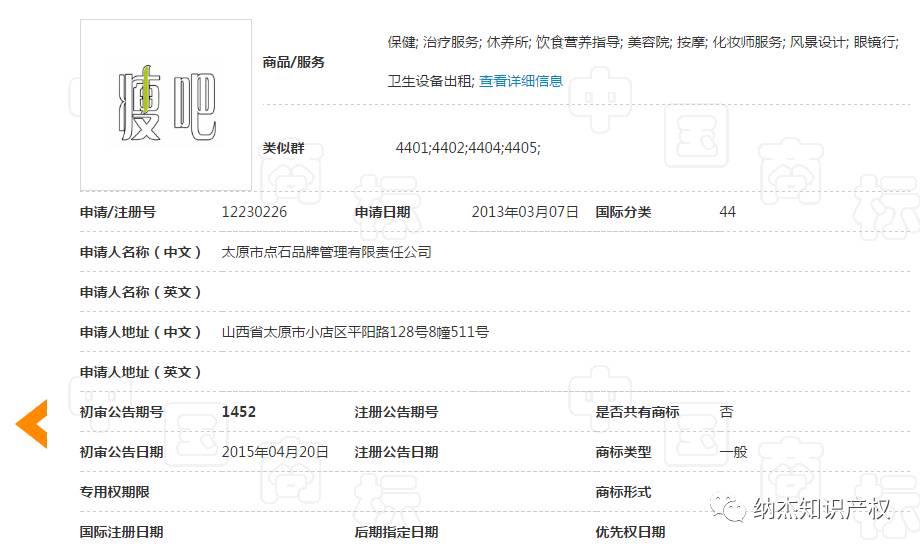Click the 申请/注册号 label
Viewport: 920px width, 549px height.
click(118, 212)
